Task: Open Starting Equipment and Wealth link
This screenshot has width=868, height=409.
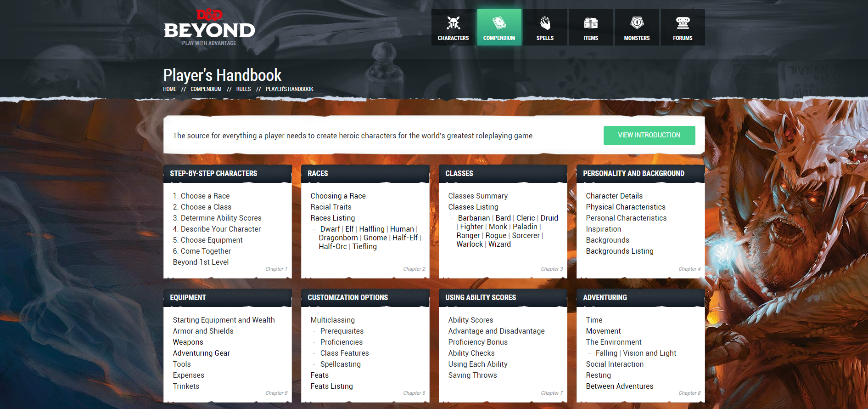Action: click(x=224, y=320)
